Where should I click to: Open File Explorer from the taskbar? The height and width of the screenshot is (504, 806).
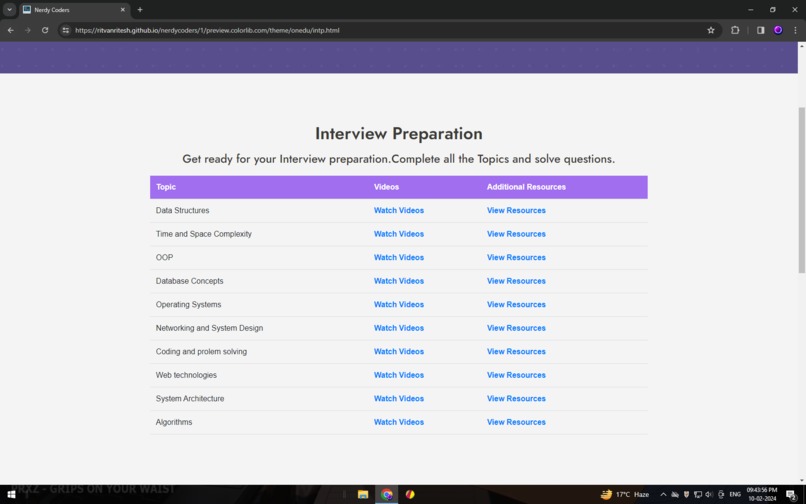click(x=363, y=495)
